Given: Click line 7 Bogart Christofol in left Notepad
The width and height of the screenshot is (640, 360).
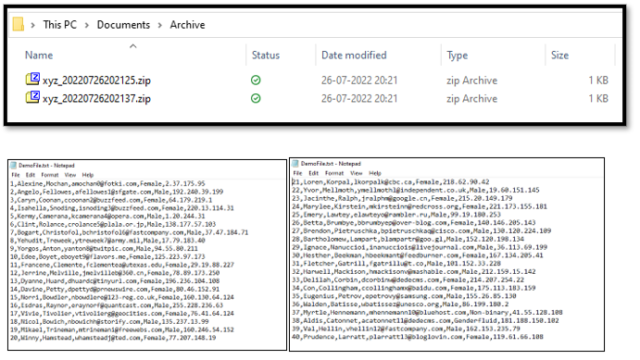Looking at the screenshot, I should pos(129,232).
